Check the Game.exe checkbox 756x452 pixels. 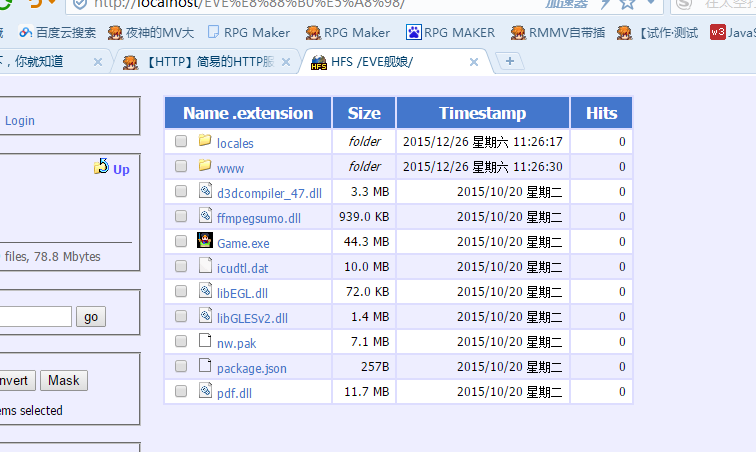point(181,241)
